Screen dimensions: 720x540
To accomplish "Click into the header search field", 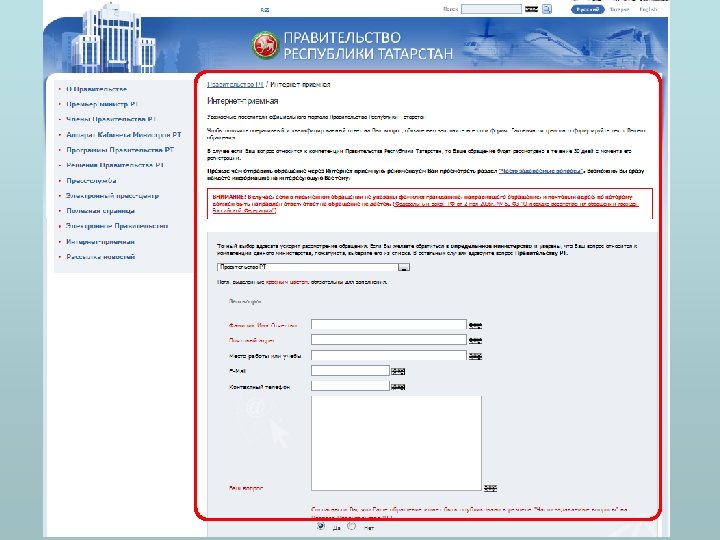I will (491, 9).
